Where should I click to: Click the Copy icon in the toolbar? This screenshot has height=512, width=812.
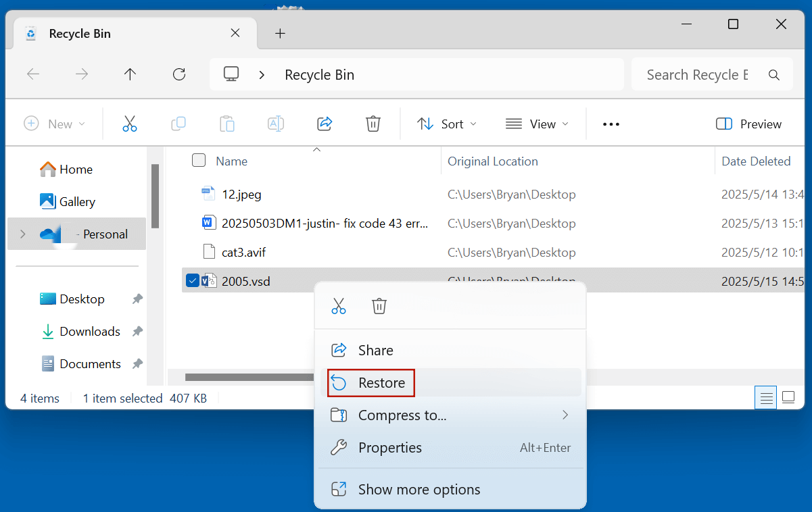click(178, 124)
